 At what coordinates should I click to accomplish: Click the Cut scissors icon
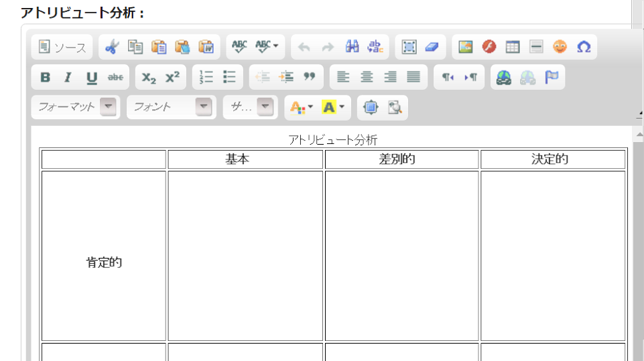click(x=111, y=47)
